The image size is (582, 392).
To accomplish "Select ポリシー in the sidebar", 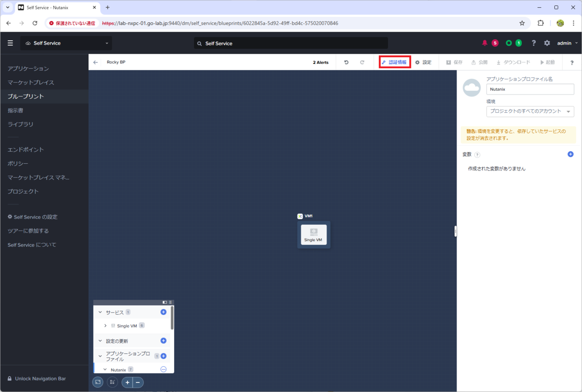I will click(x=18, y=164).
